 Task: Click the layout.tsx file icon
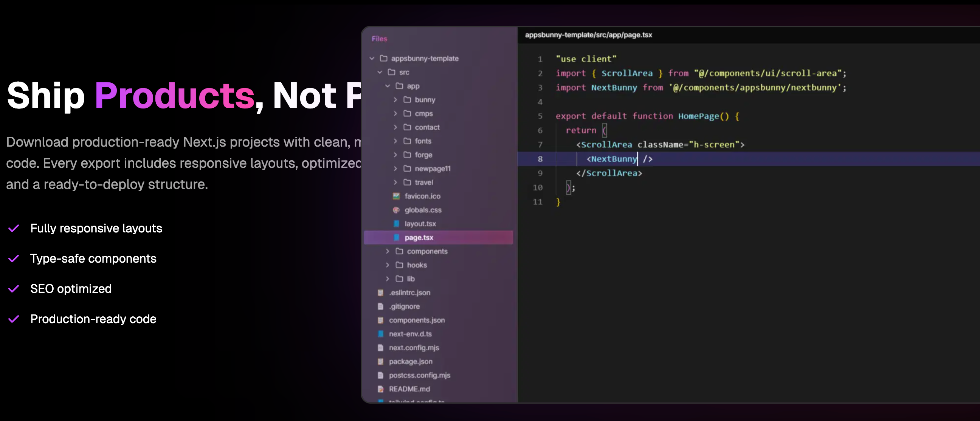tap(396, 224)
